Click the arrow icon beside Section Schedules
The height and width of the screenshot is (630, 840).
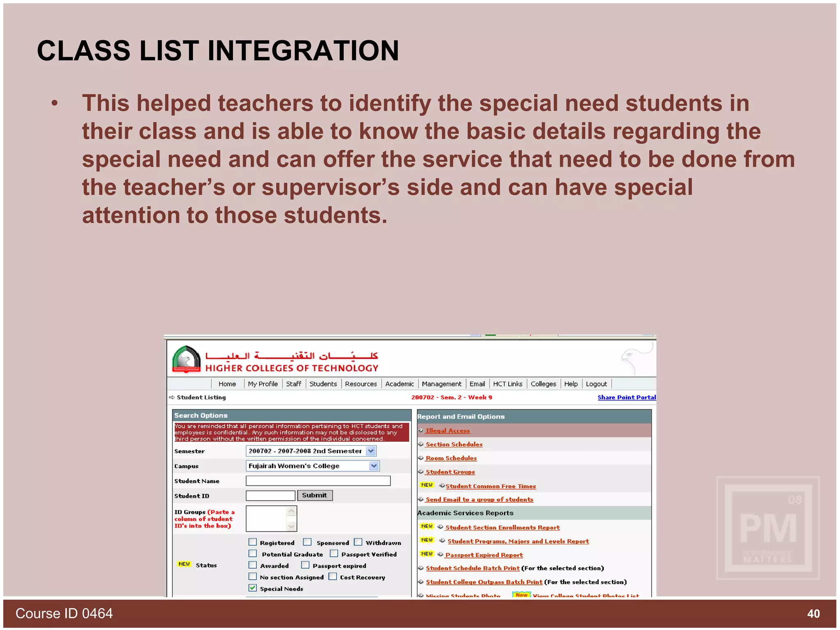(x=421, y=444)
